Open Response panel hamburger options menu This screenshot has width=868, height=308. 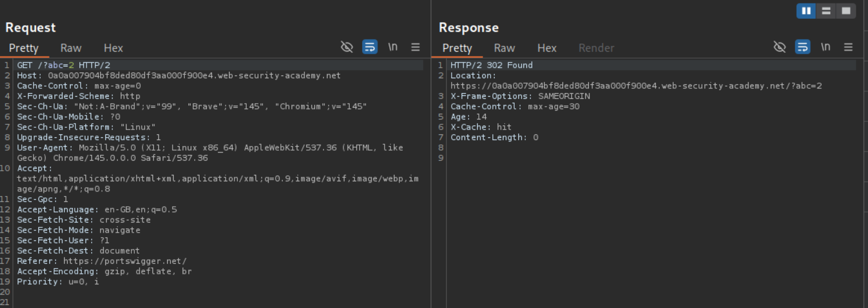coord(848,47)
